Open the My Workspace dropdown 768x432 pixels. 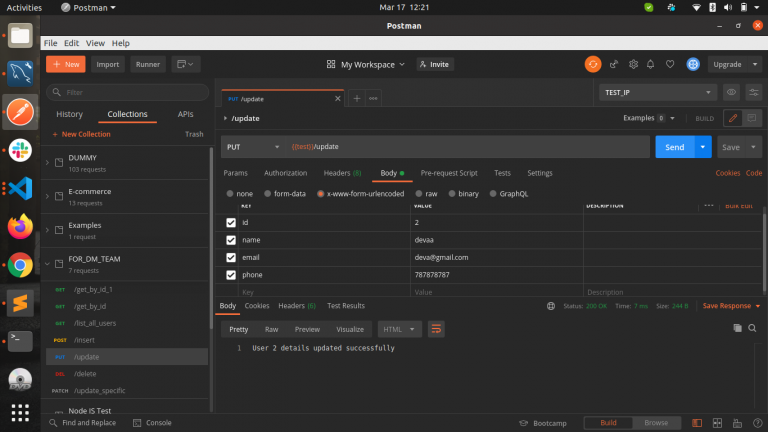[366, 64]
